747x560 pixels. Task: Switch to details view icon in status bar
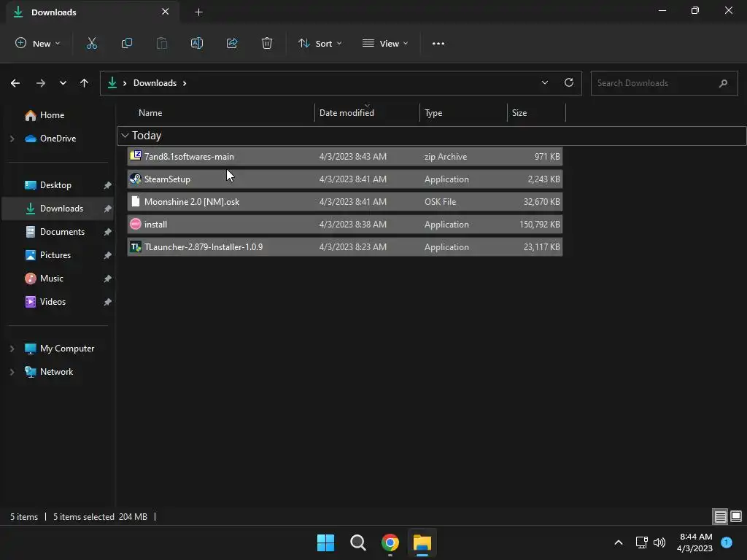[x=720, y=516]
